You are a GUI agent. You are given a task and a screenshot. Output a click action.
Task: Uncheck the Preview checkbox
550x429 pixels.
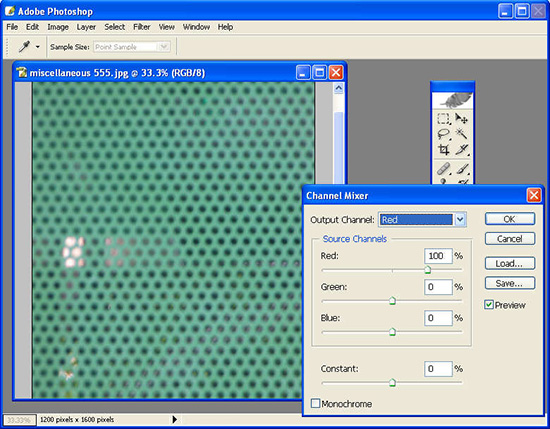489,304
